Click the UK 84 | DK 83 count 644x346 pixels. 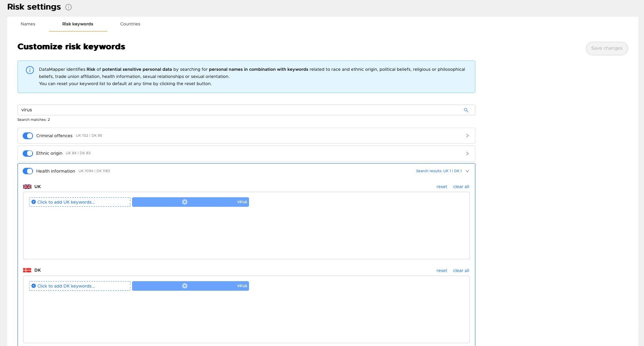coord(78,153)
